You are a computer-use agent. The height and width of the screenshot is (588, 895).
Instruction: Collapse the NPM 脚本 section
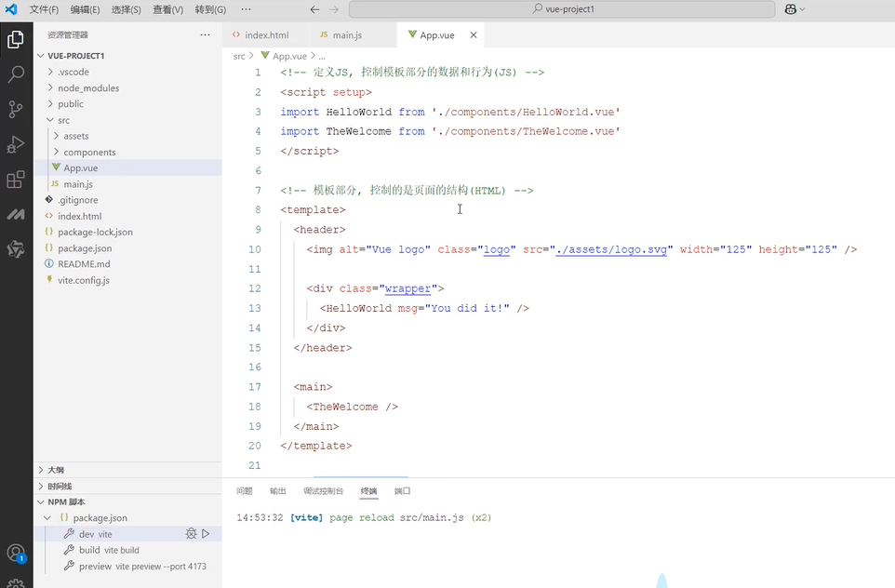pyautogui.click(x=41, y=501)
